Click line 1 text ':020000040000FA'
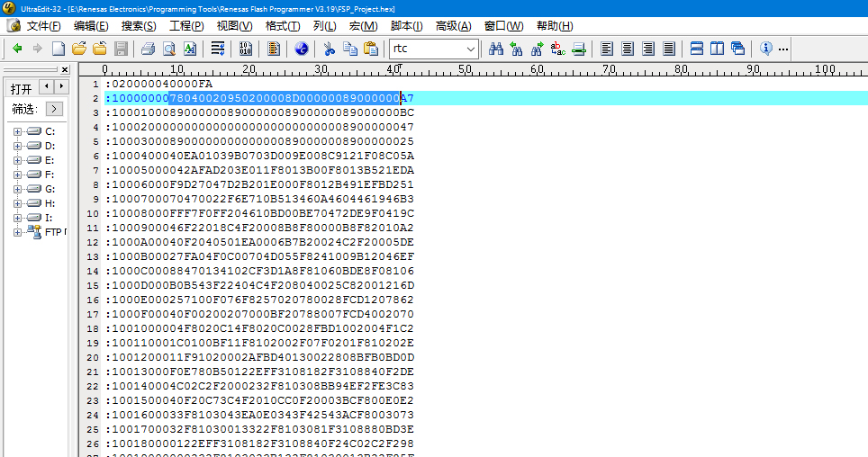 point(158,84)
